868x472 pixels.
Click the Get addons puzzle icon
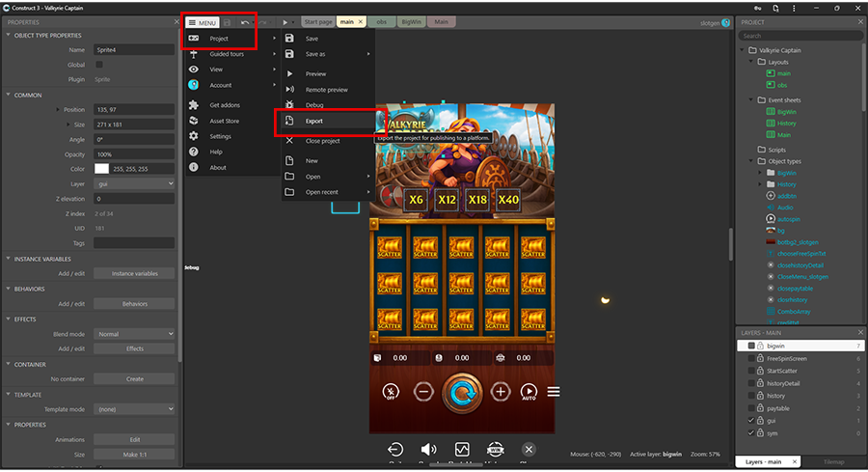coord(194,105)
